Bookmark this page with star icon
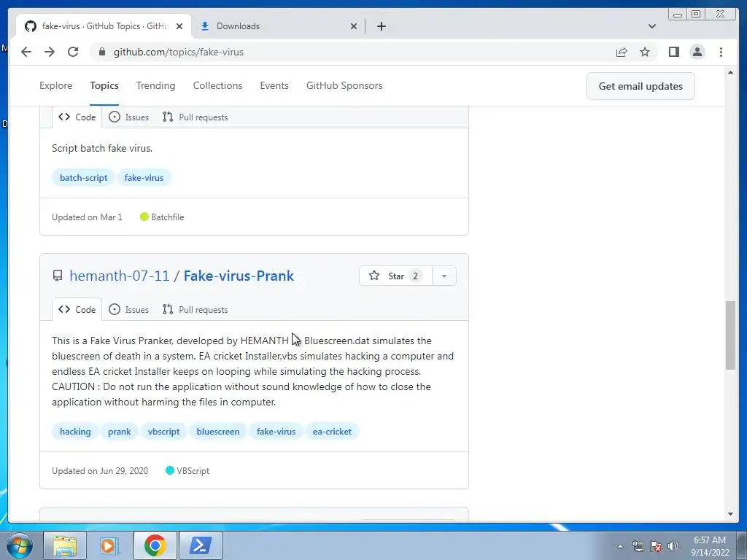Screen dimensions: 747x560 click(645, 52)
